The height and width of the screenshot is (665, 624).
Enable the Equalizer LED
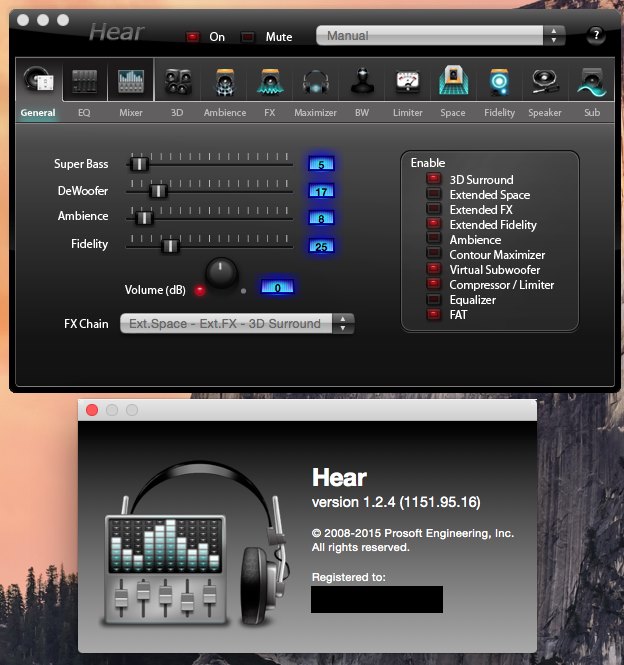(x=434, y=299)
